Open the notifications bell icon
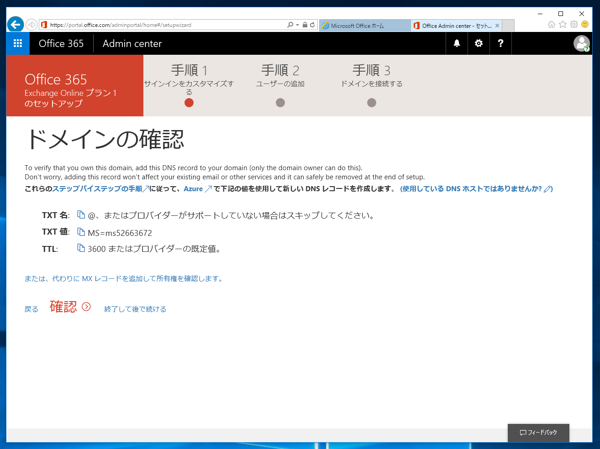Image resolution: width=600 pixels, height=449 pixels. [x=457, y=43]
